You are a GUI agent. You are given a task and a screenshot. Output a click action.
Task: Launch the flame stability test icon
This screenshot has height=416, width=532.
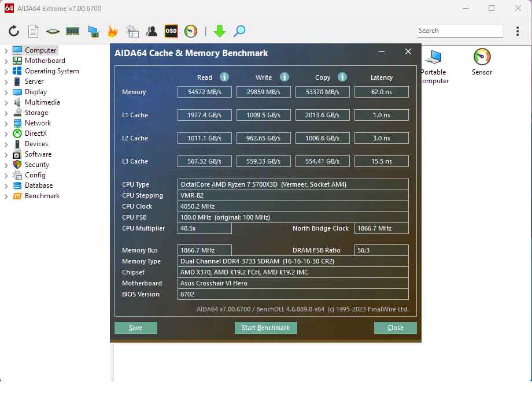click(112, 31)
